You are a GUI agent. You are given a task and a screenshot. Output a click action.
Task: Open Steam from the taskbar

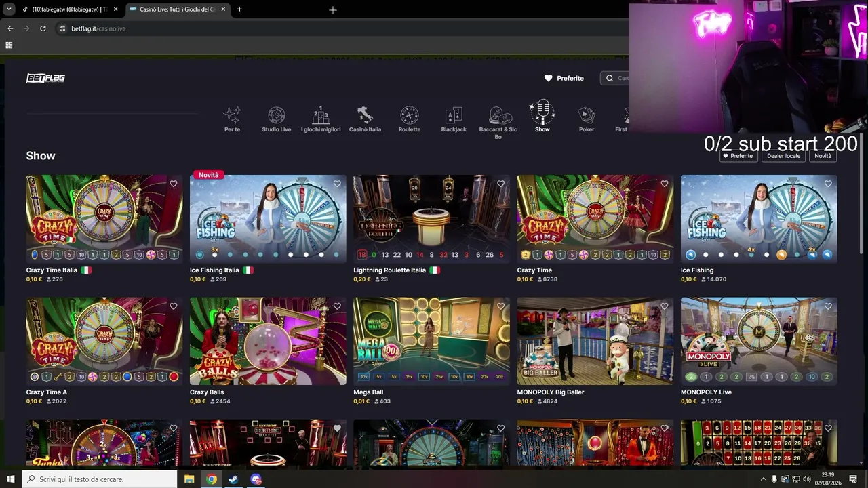pos(233,479)
